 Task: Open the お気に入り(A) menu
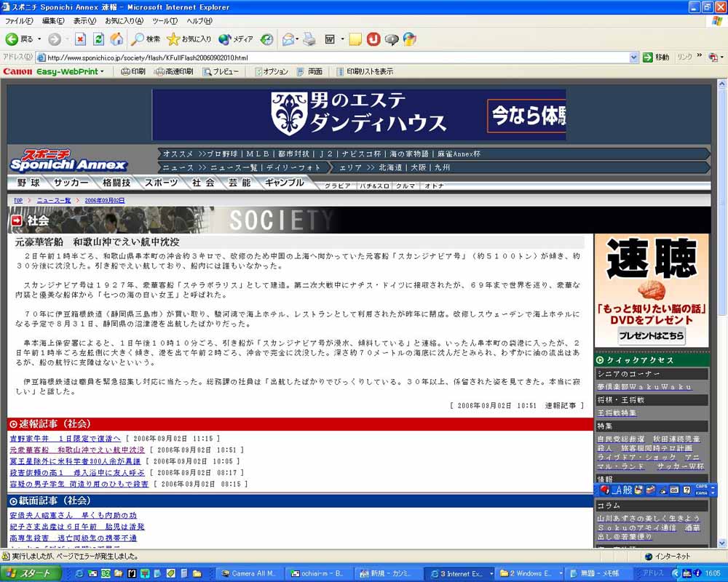coord(124,21)
